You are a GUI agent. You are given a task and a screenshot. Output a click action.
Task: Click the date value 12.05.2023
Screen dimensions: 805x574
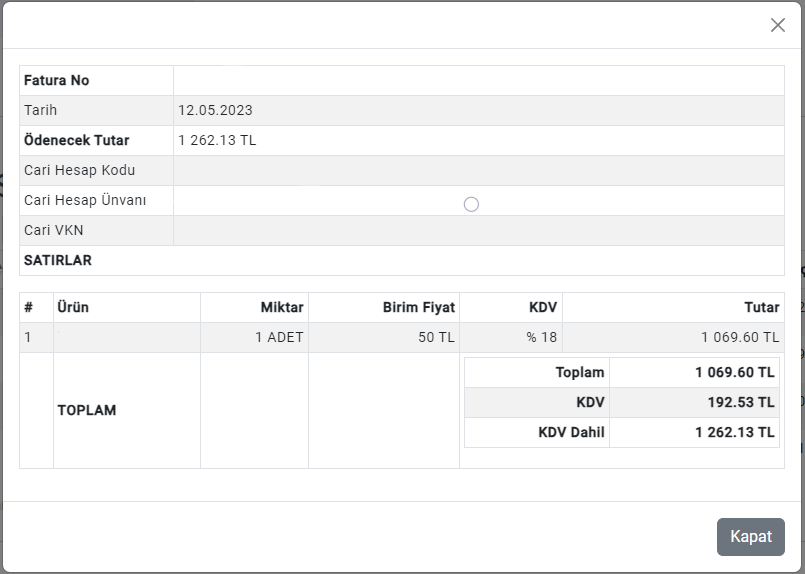(x=216, y=110)
